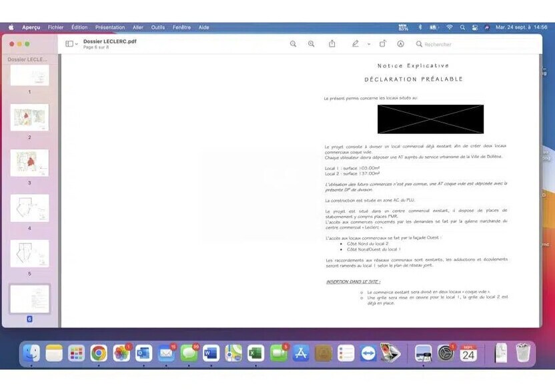Open the Share button in toolbar
Screen dimensions: 555x392
point(332,44)
